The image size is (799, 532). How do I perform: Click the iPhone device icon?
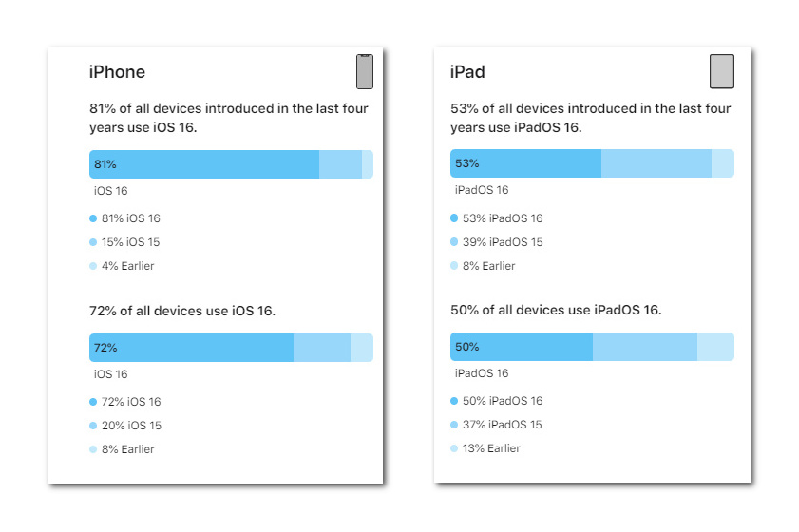365,71
